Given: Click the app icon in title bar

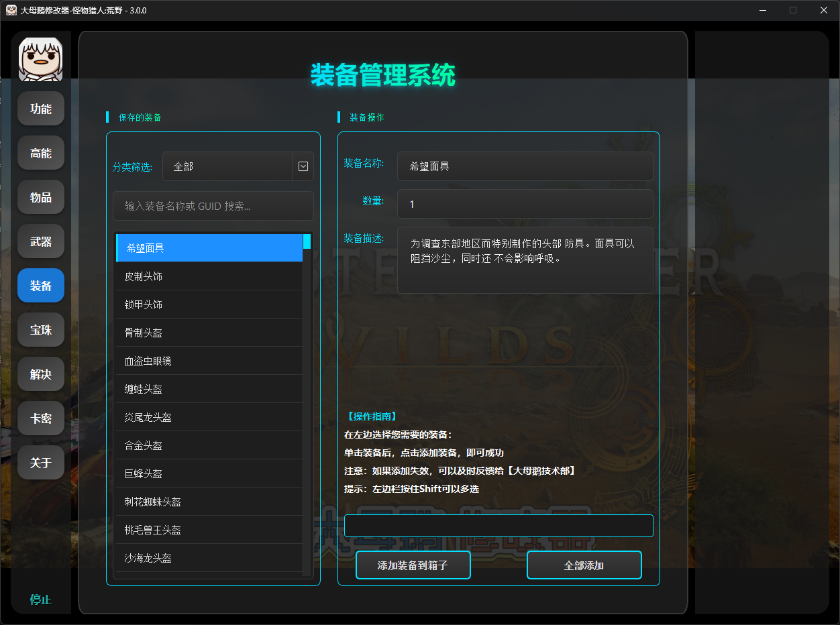Looking at the screenshot, I should click(11, 10).
